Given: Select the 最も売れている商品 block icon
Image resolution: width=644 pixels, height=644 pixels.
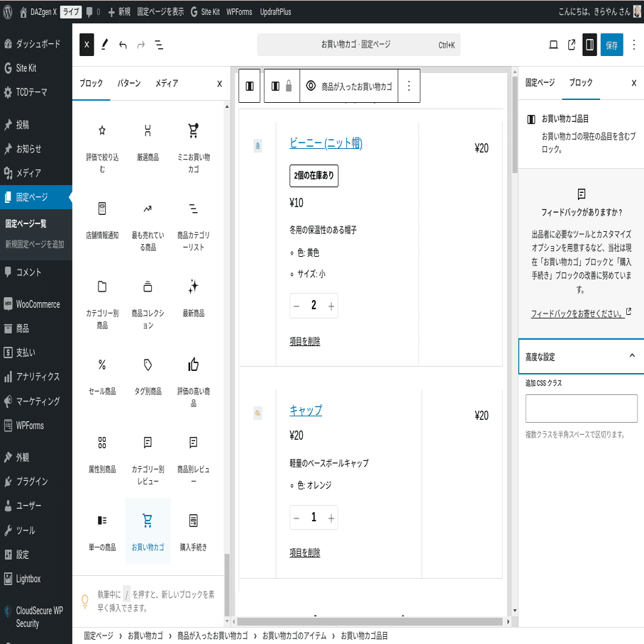Looking at the screenshot, I should (x=148, y=209).
